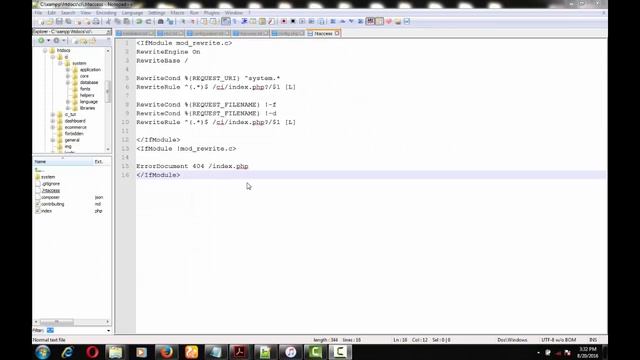The height and width of the screenshot is (360, 640).
Task: Click the Zoom In toolbar icon
Action: point(182,21)
